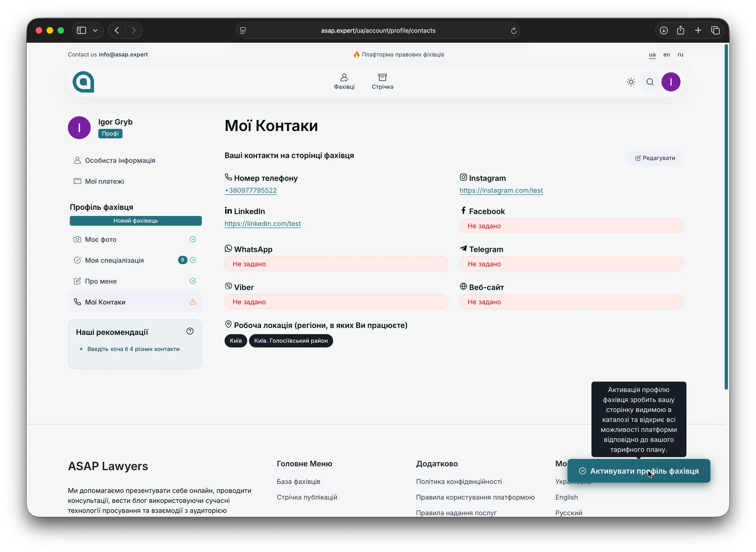Open search with the magnifier icon
This screenshot has width=756, height=552.
tap(650, 82)
